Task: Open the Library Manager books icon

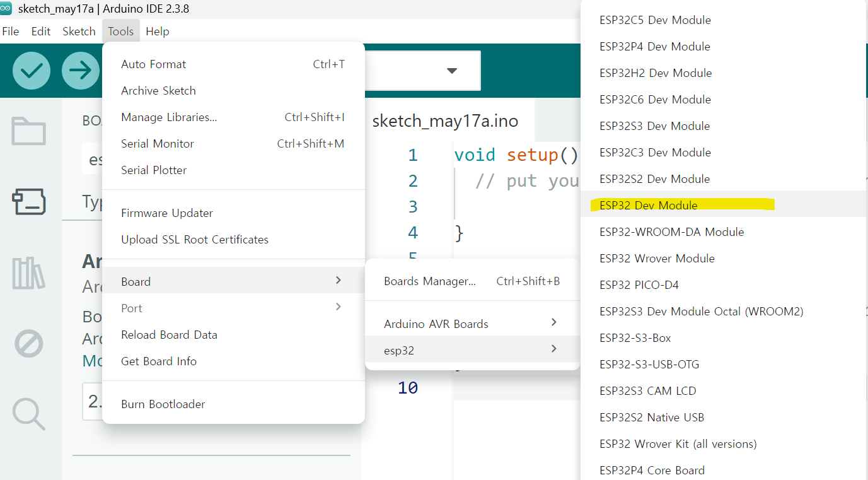Action: (x=29, y=273)
